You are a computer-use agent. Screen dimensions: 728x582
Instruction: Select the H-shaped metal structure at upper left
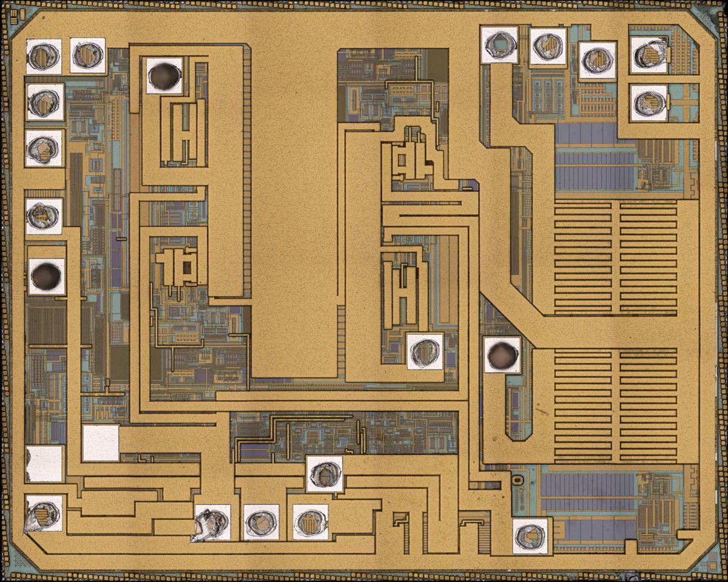tap(183, 132)
